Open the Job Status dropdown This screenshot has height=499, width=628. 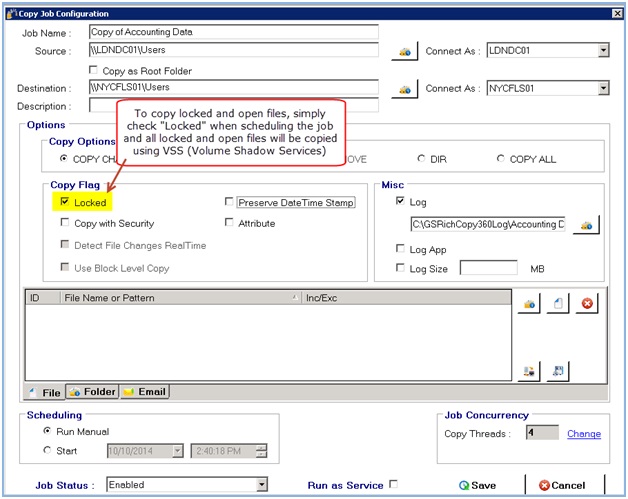(262, 485)
